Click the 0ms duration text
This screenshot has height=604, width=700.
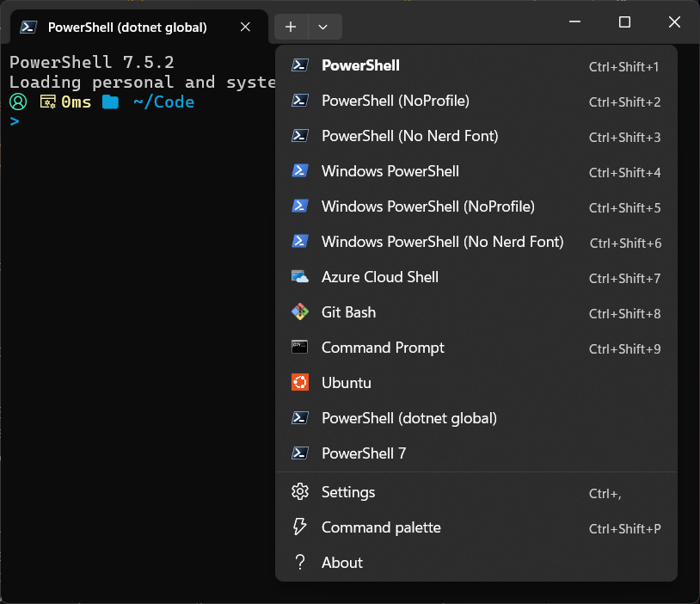(77, 102)
